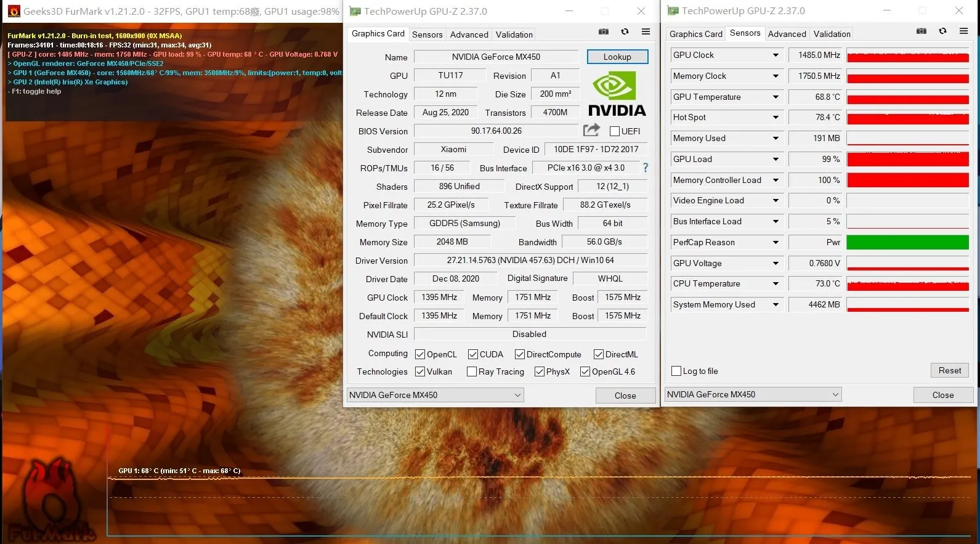Screen dimensions: 980x544
Task: Open the Memory Clock sensor dropdown
Action: click(x=775, y=76)
